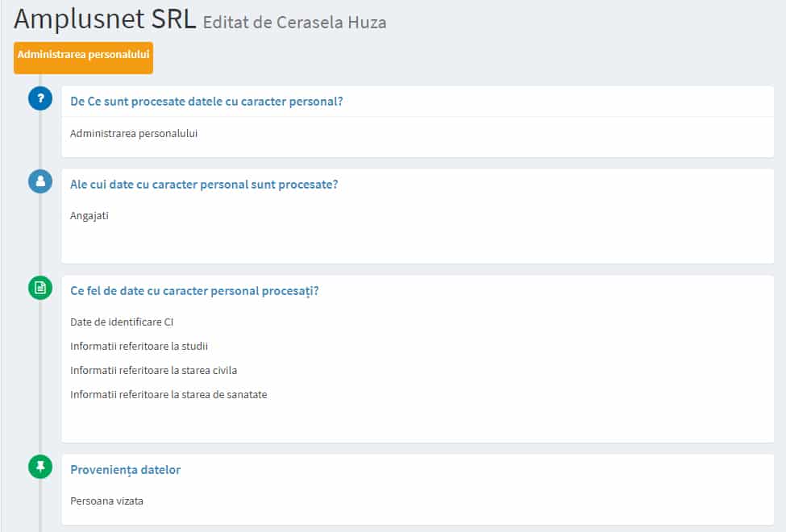Click the 'Amplusnet SRL' page title

pos(105,19)
